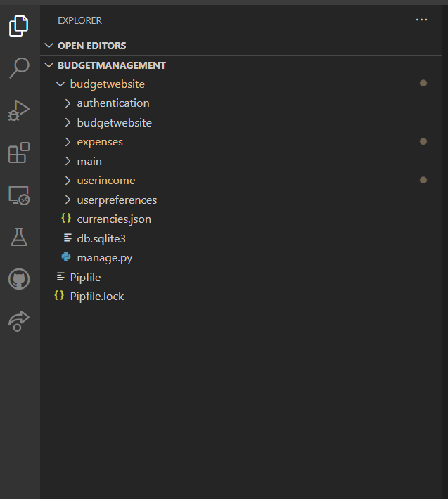
Task: Open Explorer more actions ellipsis
Action: [x=421, y=20]
